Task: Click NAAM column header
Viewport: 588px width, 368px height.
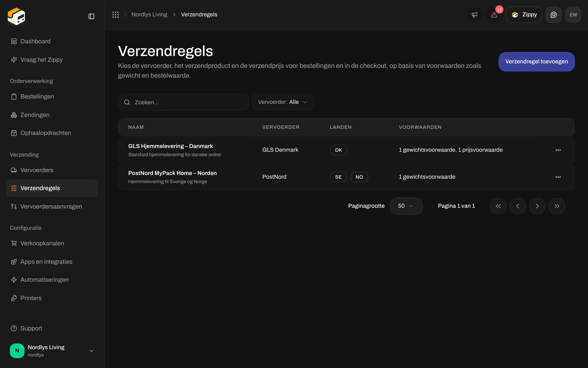Action: pyautogui.click(x=136, y=127)
